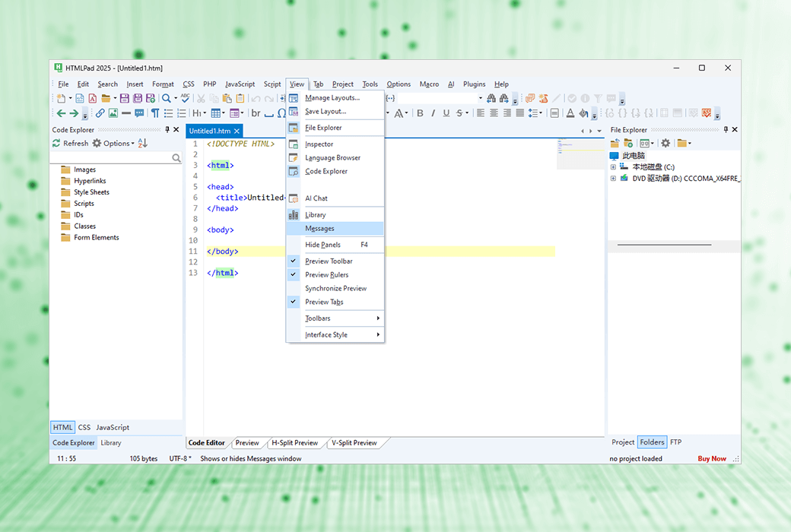Image resolution: width=791 pixels, height=532 pixels.
Task: Click the font color A icon
Action: point(570,113)
